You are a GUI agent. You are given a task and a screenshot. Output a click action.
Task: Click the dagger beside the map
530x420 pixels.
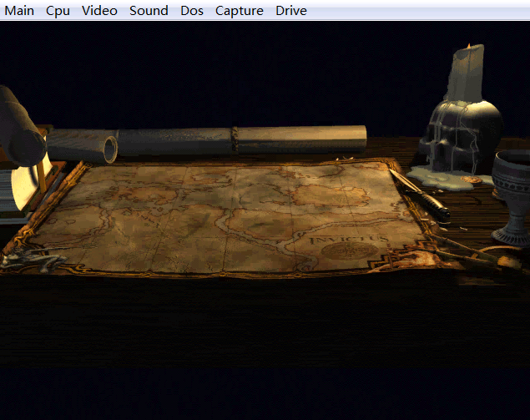click(420, 194)
